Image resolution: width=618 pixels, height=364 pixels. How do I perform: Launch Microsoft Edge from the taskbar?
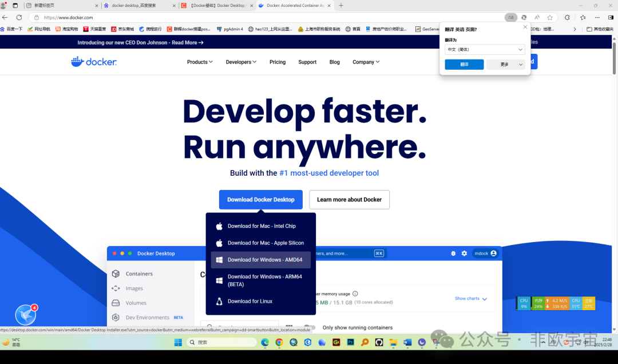click(x=265, y=342)
